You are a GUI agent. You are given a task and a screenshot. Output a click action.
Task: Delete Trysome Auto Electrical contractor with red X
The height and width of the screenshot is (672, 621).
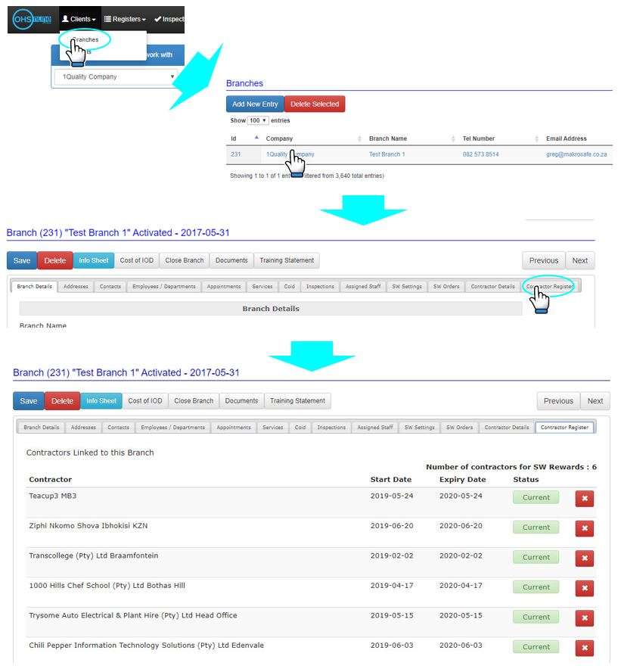[584, 618]
